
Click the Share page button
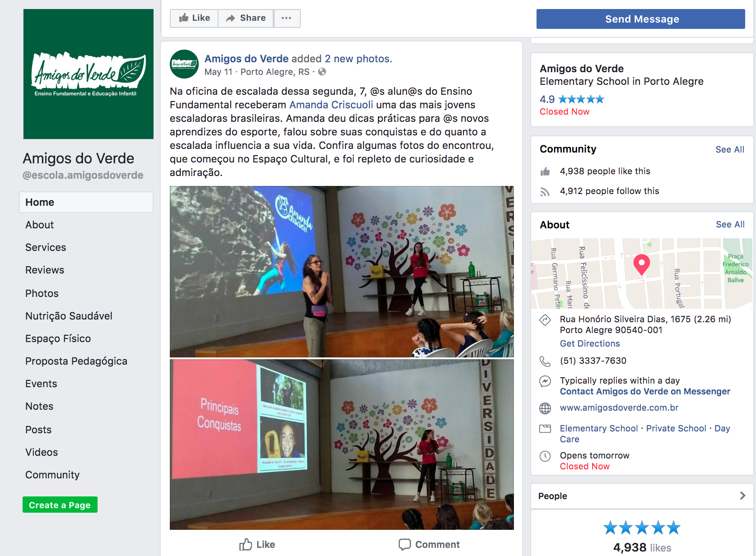pyautogui.click(x=246, y=18)
